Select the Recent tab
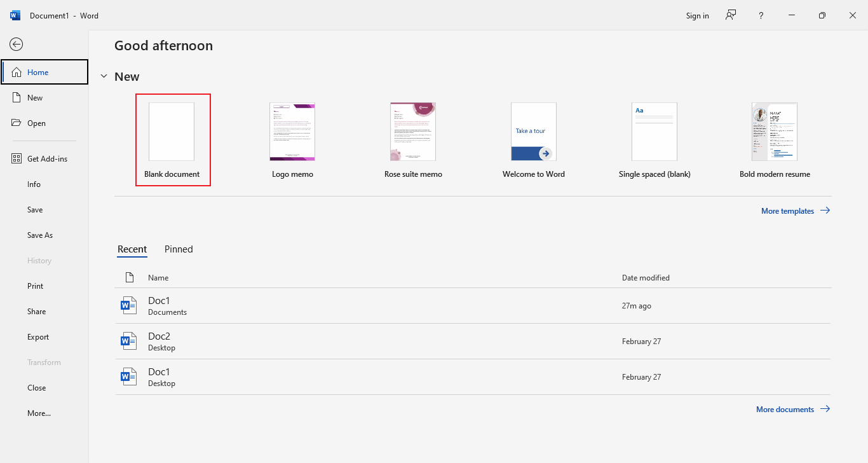The height and width of the screenshot is (463, 868). tap(132, 249)
